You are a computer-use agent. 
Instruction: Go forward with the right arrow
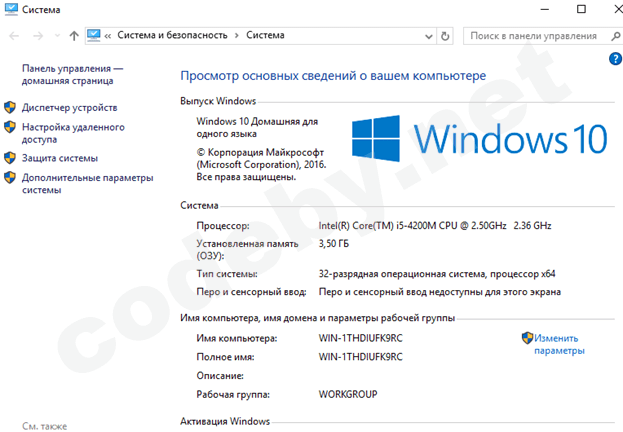(38, 36)
